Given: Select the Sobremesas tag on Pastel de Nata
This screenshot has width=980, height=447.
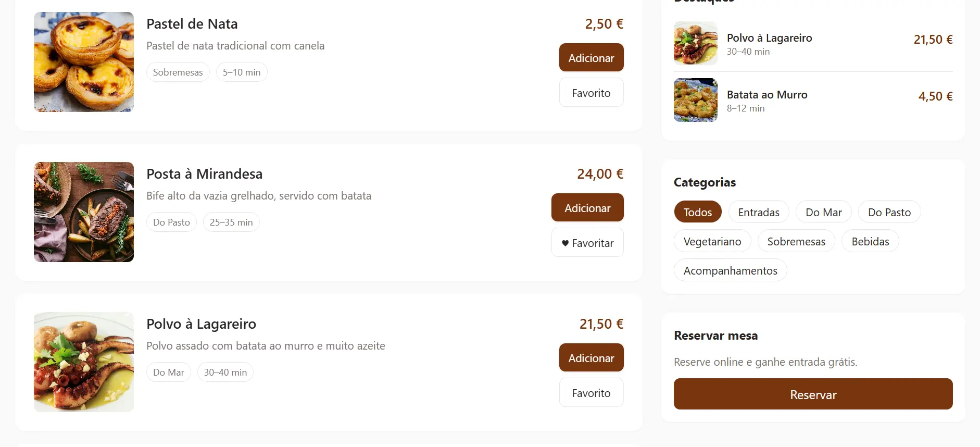Looking at the screenshot, I should point(178,72).
